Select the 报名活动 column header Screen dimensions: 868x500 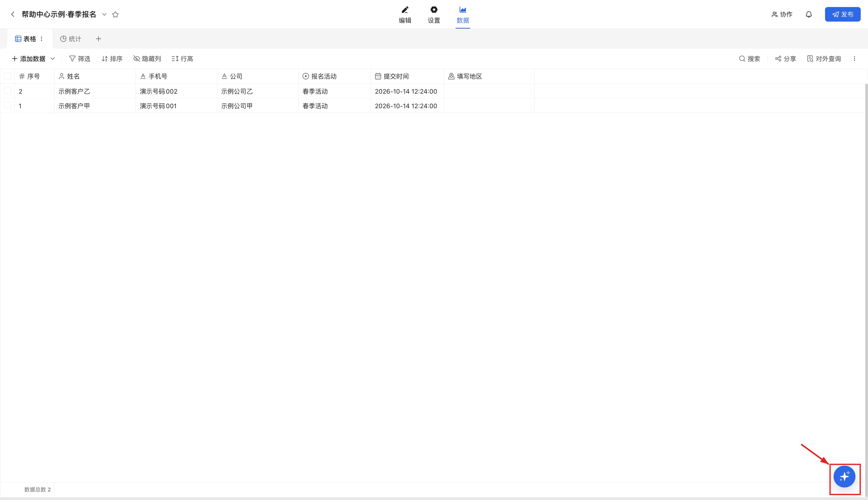point(335,76)
